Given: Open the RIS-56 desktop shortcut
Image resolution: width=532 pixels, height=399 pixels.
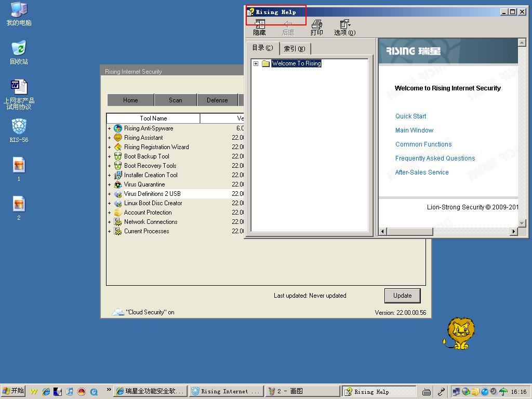Looking at the screenshot, I should tap(19, 130).
